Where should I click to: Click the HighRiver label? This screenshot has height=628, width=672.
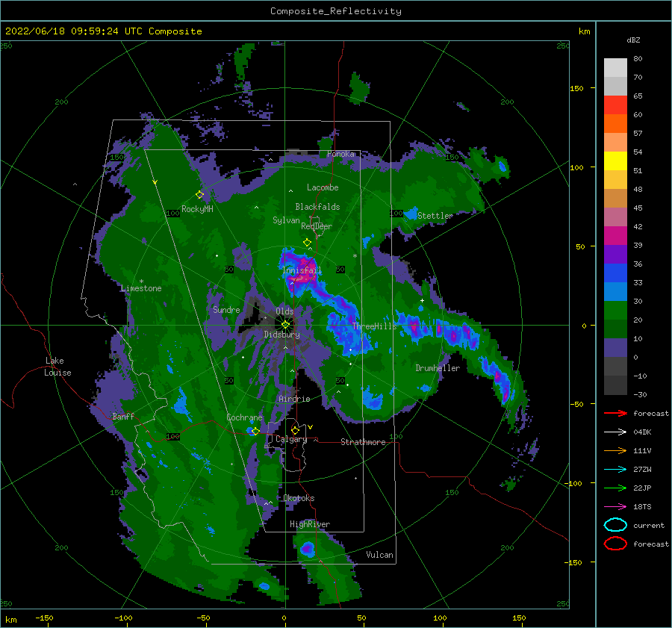click(310, 524)
